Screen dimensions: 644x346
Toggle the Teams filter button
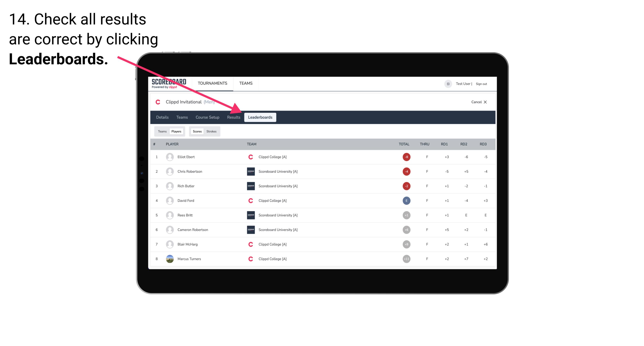[162, 131]
